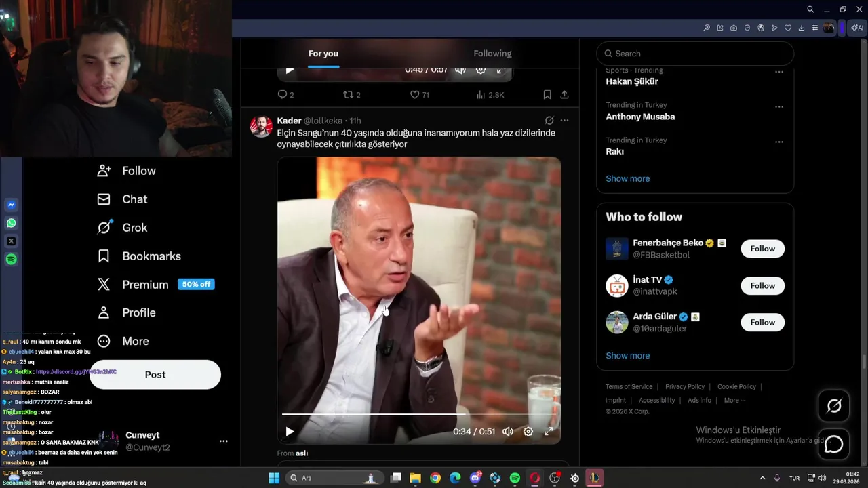This screenshot has height=488, width=868.
Task: Follow Fenerbahçe Beko account
Action: pyautogui.click(x=762, y=249)
